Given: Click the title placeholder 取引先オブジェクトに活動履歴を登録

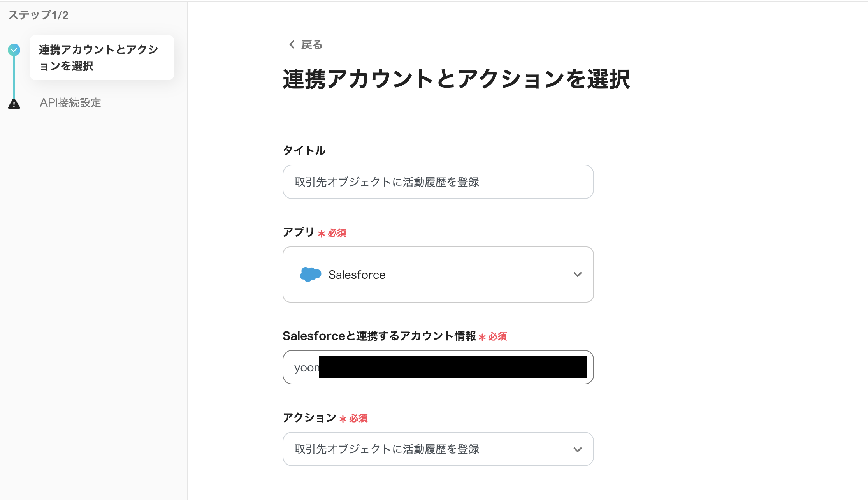Looking at the screenshot, I should [x=387, y=182].
